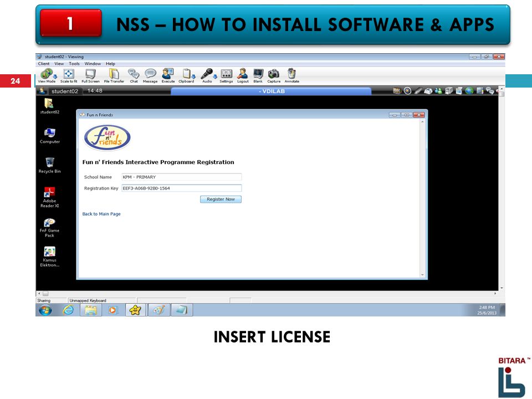Click the Register Now button
Screen dimensions: 532x399
(221, 199)
